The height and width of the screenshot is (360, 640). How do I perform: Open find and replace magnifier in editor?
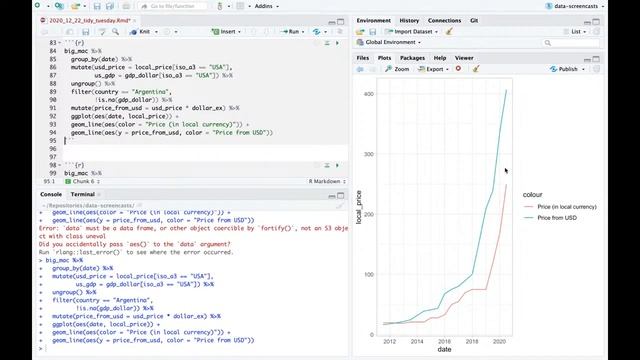pos(116,32)
